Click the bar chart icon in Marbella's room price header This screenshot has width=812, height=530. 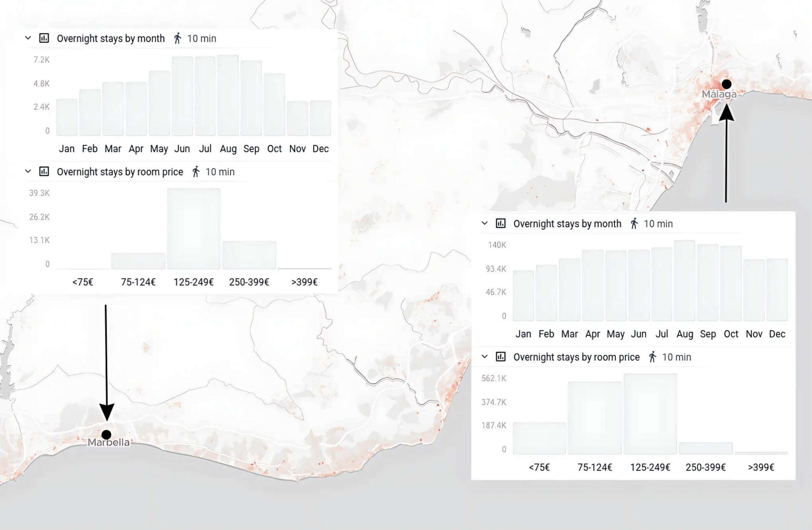(44, 172)
